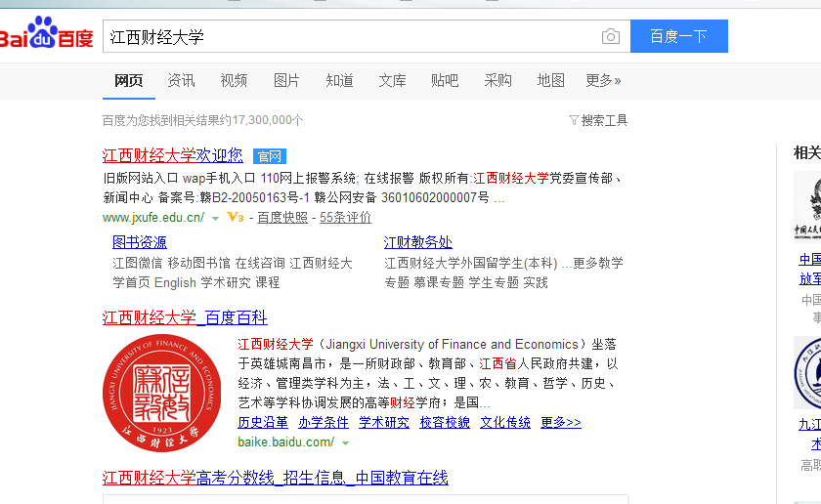Click the result count text 17,300,000个

tap(267, 120)
